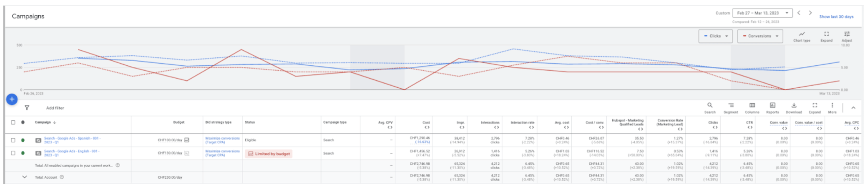Click Add filter field
The image size is (868, 190).
pyautogui.click(x=55, y=108)
